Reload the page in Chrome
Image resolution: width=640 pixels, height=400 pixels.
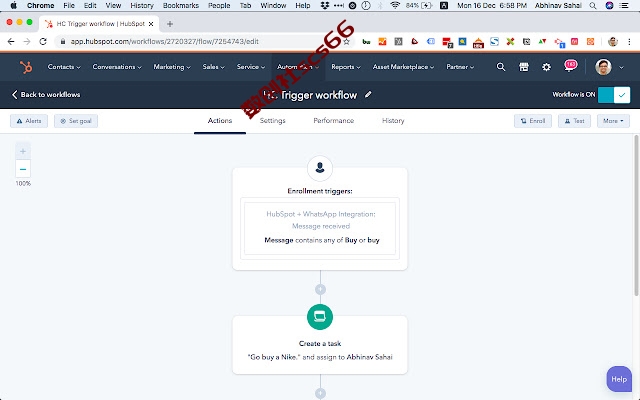click(x=43, y=41)
